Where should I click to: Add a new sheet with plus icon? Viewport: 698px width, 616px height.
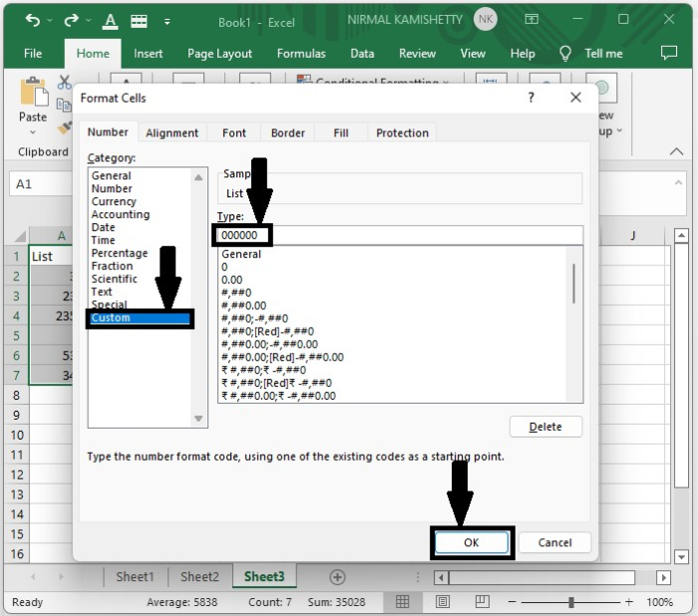tap(337, 577)
